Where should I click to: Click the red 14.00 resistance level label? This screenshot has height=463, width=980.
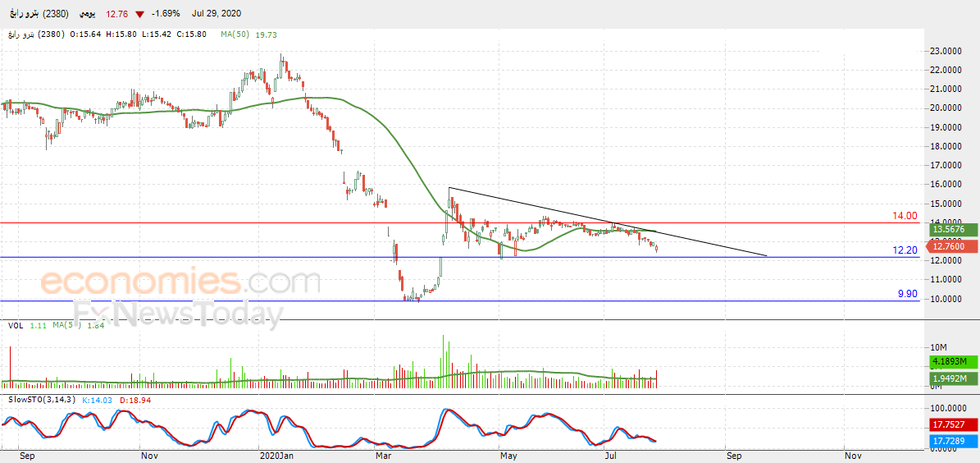tap(905, 216)
